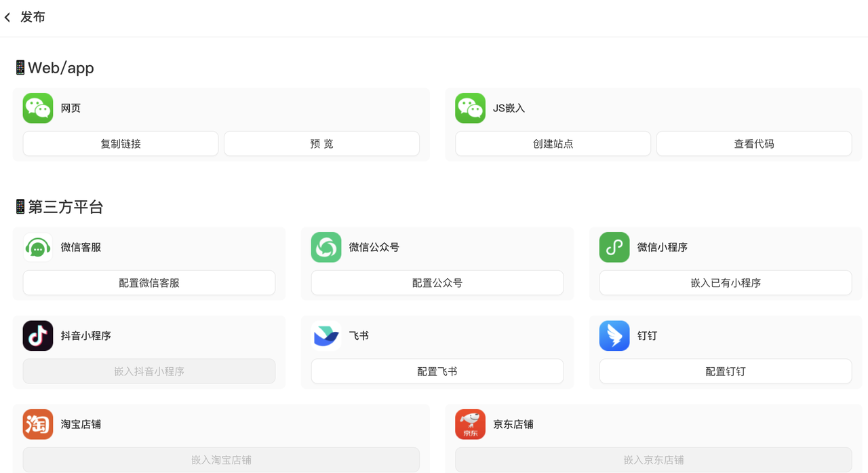The width and height of the screenshot is (868, 473).
Task: Click the 微信客服 card label
Action: (81, 248)
